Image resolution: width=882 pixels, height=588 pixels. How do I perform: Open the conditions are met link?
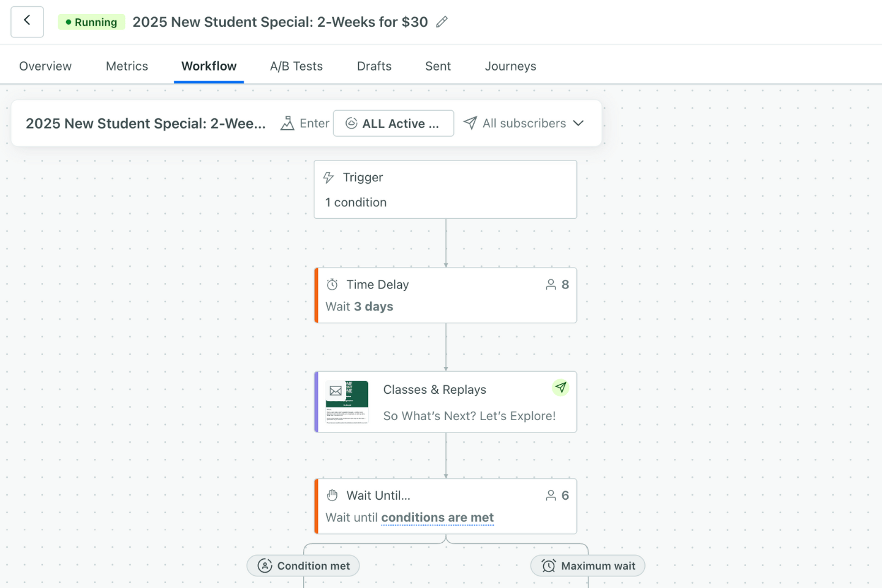tap(437, 518)
